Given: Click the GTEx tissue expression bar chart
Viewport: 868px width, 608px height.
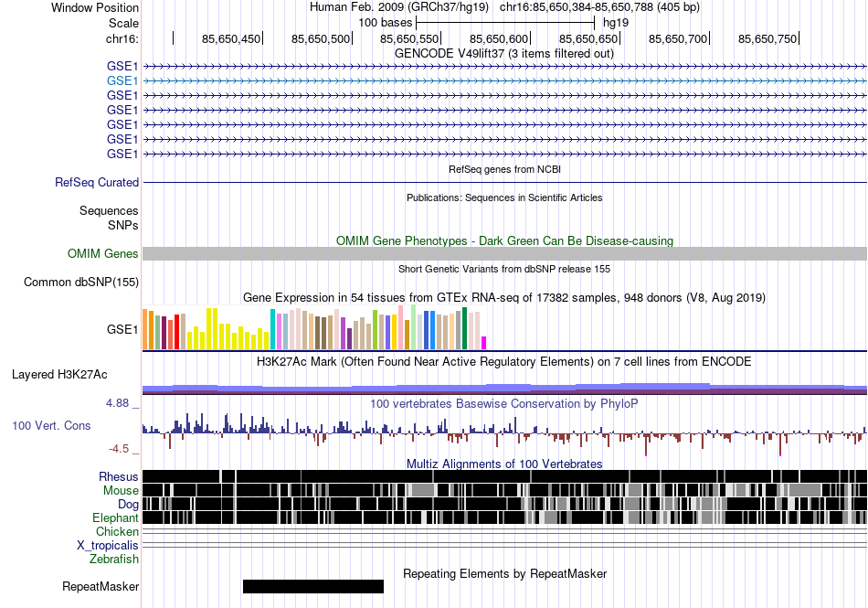Looking at the screenshot, I should click(x=314, y=327).
